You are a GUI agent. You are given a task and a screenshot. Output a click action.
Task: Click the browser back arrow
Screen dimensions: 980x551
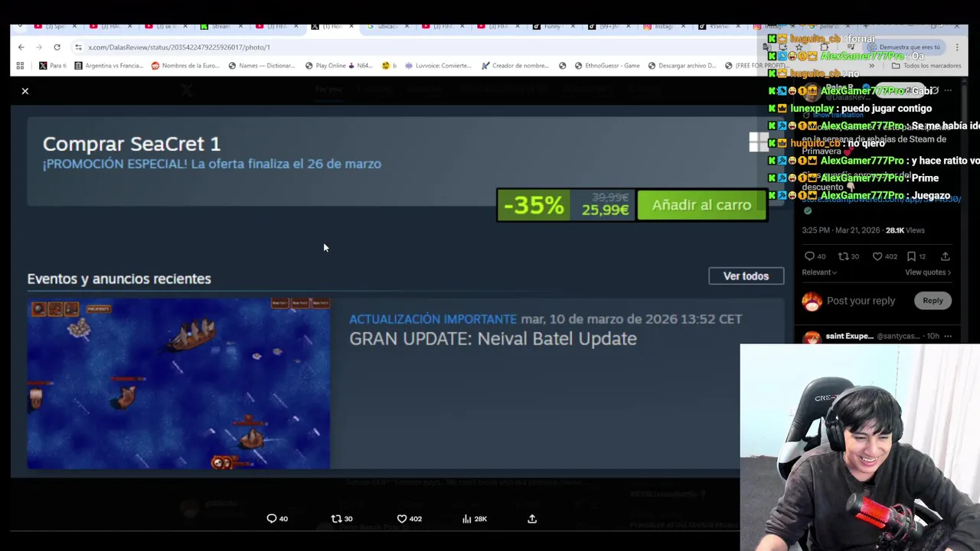[21, 47]
